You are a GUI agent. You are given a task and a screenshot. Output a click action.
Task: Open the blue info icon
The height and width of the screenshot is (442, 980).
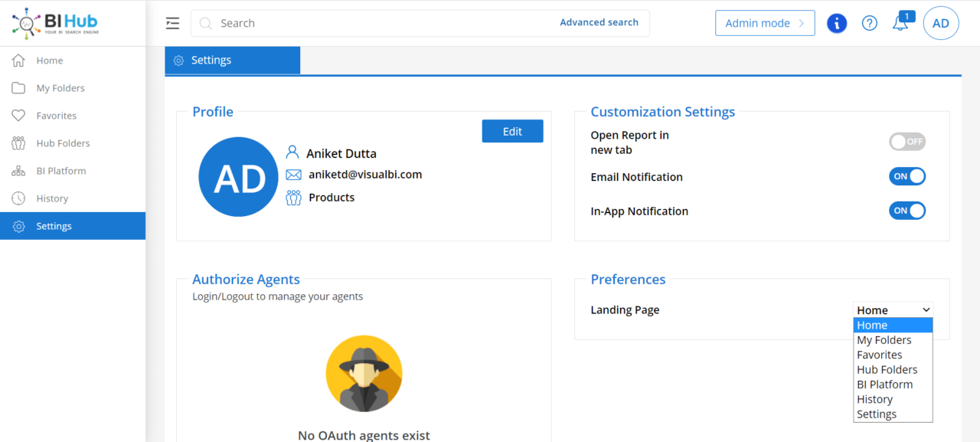click(x=837, y=23)
